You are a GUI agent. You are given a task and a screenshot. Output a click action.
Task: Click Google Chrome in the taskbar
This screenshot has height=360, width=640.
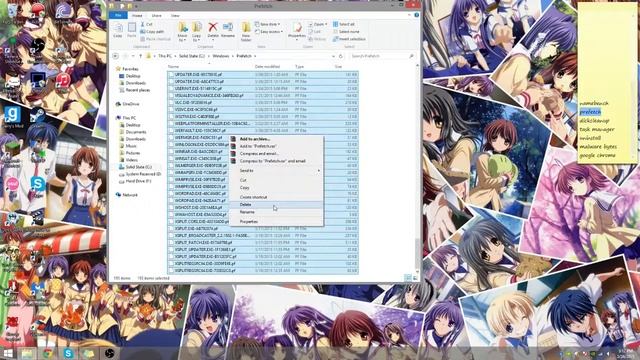tap(48, 353)
